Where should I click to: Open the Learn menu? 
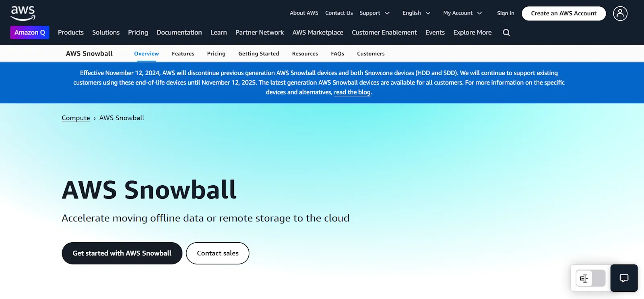coord(219,33)
